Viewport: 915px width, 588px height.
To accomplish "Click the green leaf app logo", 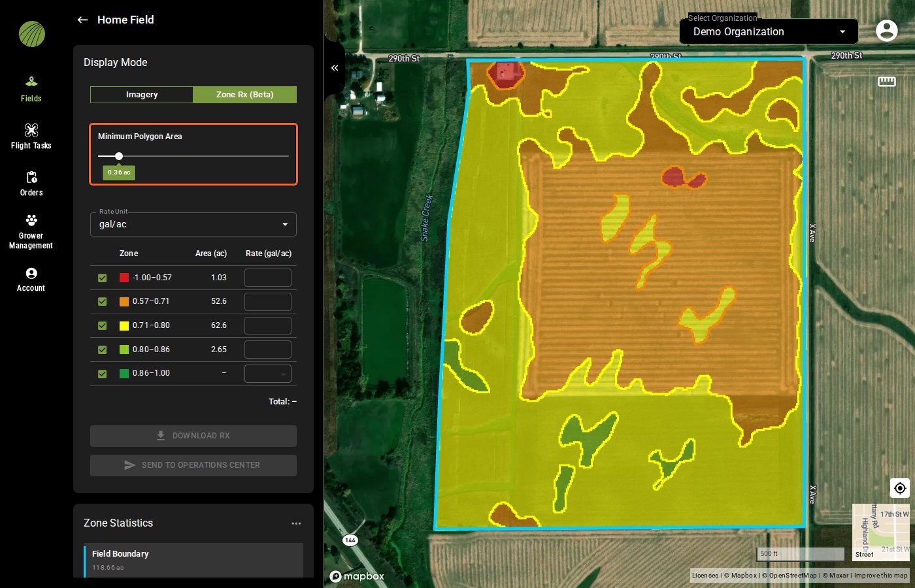I will (32, 34).
